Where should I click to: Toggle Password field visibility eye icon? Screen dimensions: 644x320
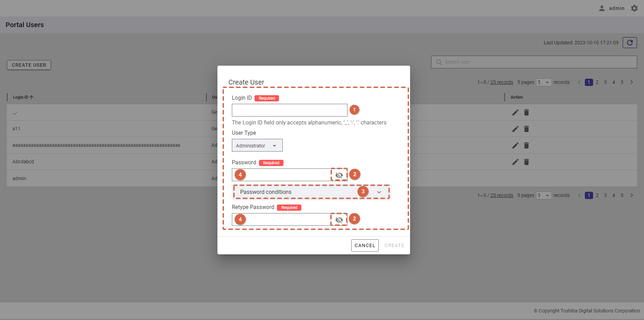coord(339,175)
